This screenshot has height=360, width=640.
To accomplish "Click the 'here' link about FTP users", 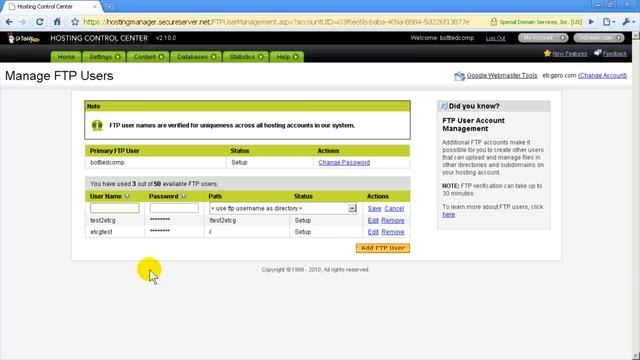I will [448, 215].
